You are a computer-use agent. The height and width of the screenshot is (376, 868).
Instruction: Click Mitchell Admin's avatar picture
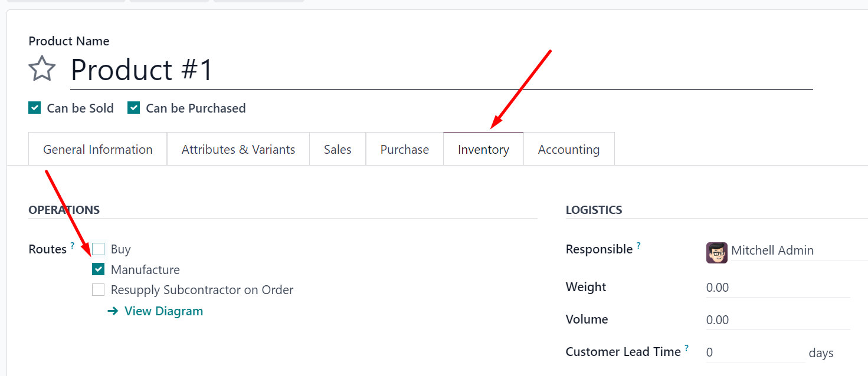[717, 252]
